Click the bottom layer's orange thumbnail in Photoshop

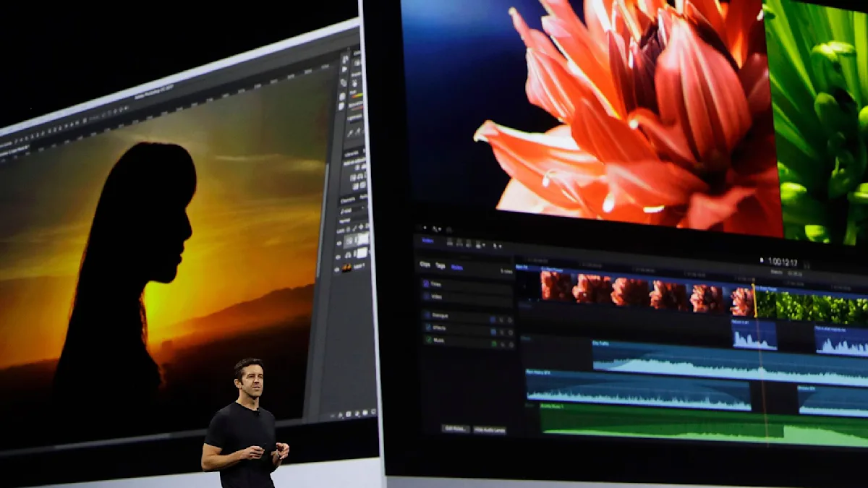pos(346,267)
